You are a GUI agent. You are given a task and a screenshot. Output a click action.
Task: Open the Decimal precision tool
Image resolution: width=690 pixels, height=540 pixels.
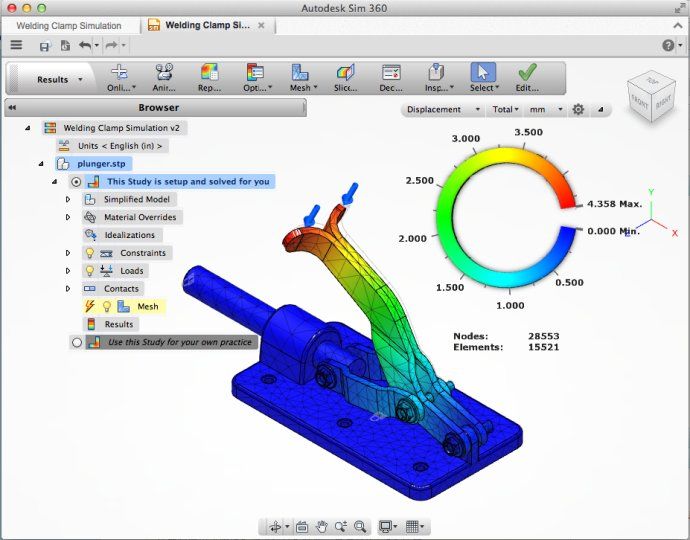point(391,78)
